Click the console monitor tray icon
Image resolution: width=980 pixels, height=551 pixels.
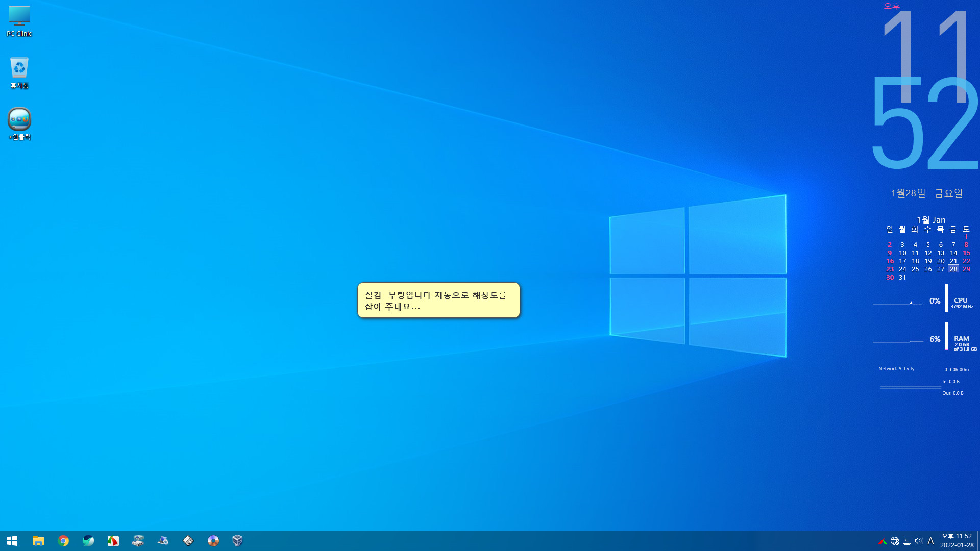[907, 541]
